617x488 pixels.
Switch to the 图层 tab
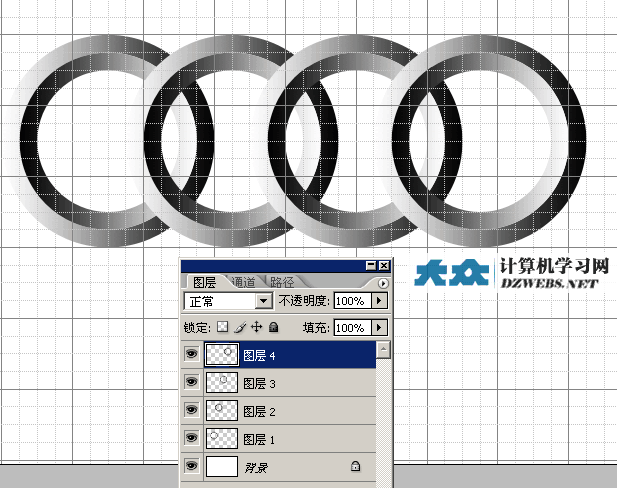click(205, 282)
